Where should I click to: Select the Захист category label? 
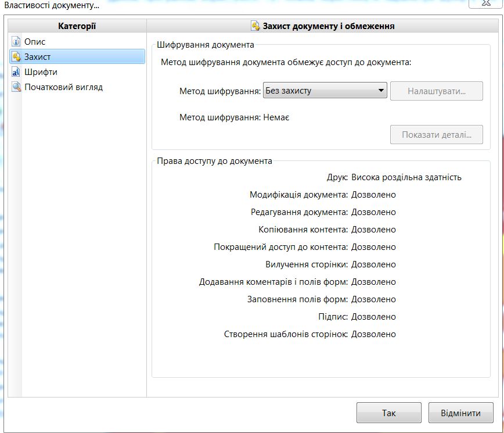tap(37, 57)
